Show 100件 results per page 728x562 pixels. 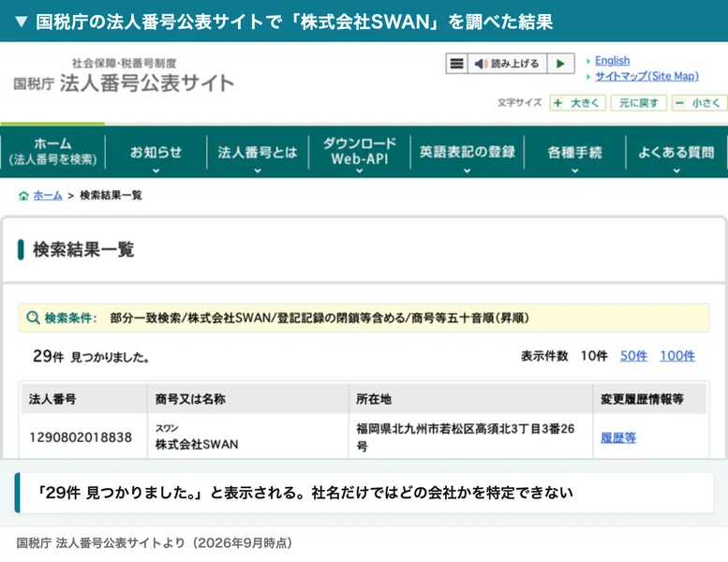[677, 356]
